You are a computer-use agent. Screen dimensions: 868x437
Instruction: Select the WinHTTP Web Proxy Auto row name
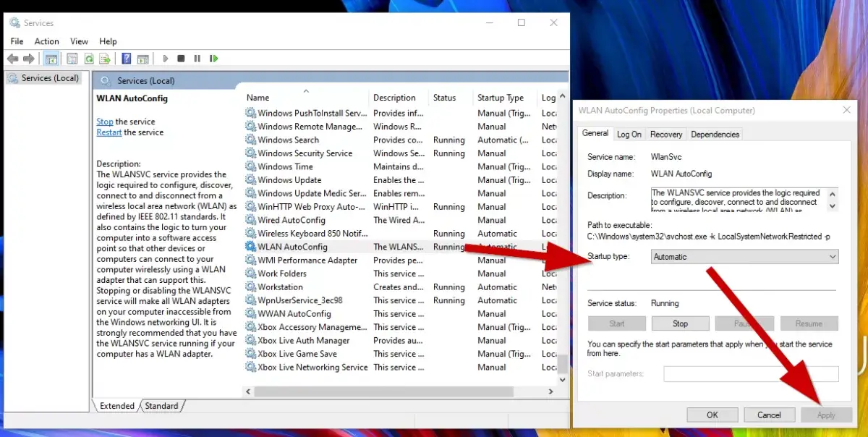point(312,207)
